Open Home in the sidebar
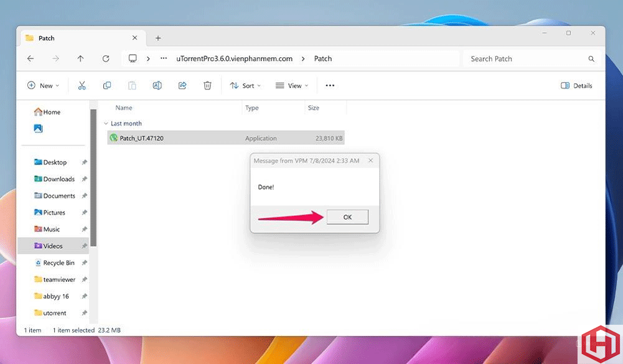 [47, 112]
